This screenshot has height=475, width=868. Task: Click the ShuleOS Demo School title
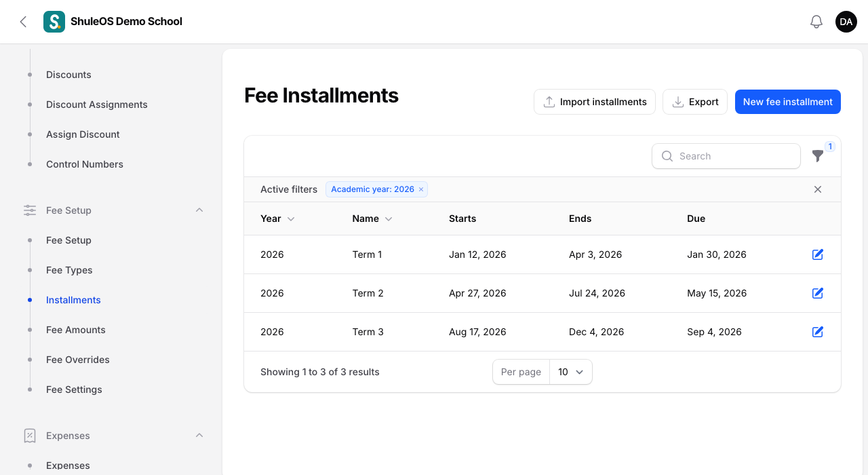click(126, 22)
